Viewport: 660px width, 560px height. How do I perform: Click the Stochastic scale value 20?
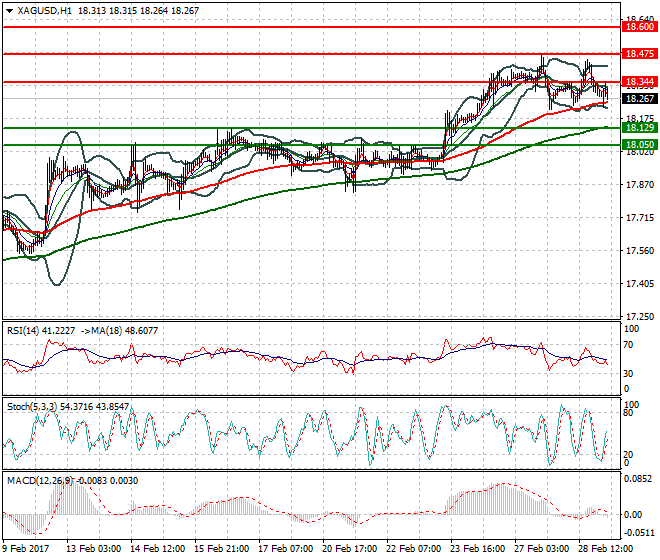628,455
